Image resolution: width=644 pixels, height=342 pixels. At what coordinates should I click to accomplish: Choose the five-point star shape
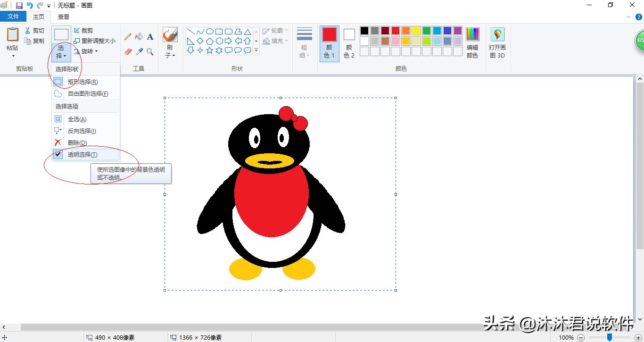[x=210, y=50]
